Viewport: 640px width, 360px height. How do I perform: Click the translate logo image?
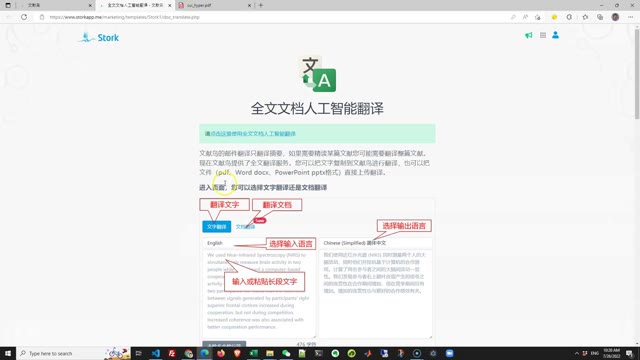tap(318, 74)
